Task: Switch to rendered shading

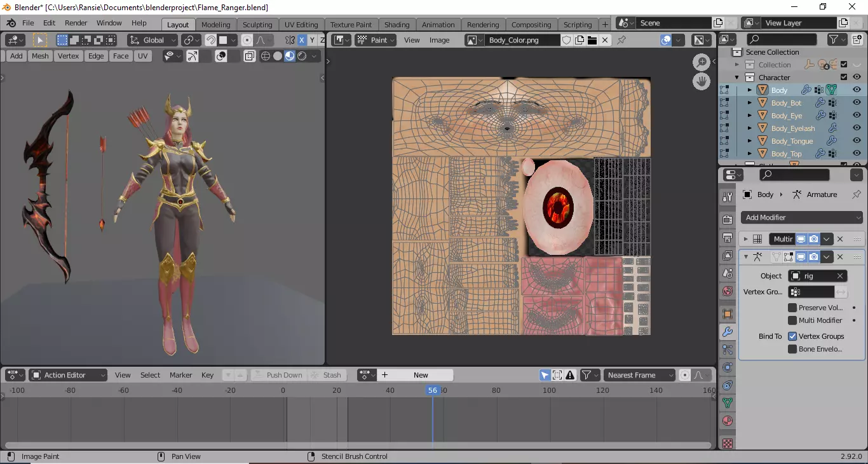Action: point(302,56)
